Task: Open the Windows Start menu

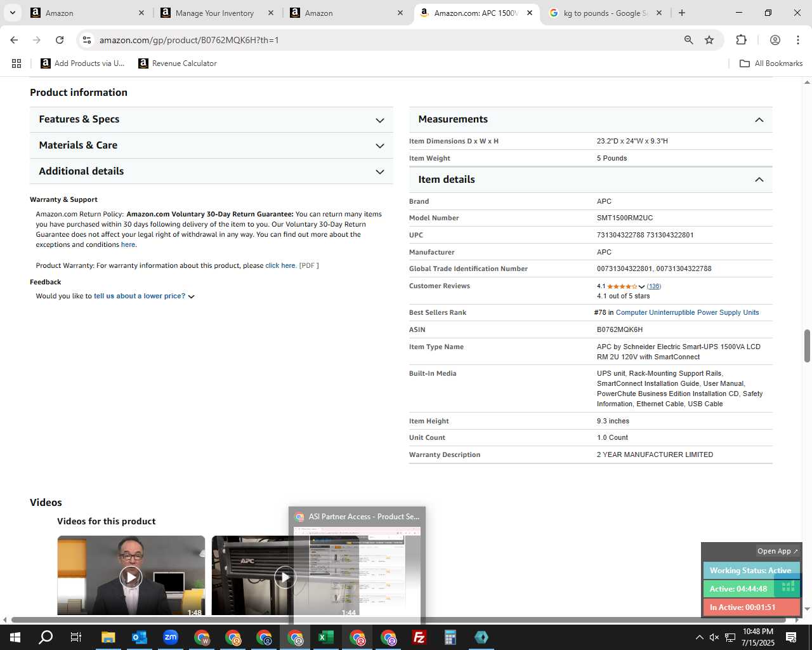Action: coord(15,637)
